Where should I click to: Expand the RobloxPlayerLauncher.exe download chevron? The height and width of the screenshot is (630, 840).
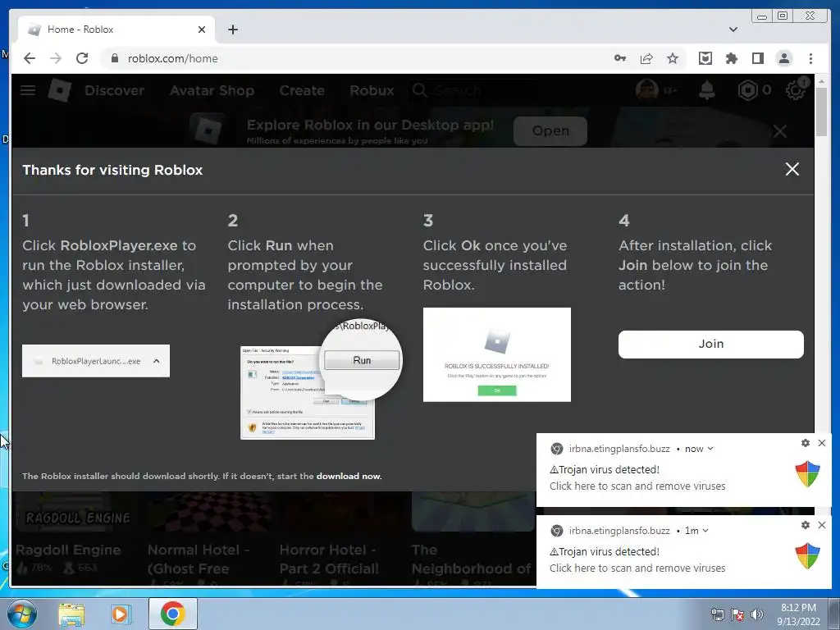(157, 361)
